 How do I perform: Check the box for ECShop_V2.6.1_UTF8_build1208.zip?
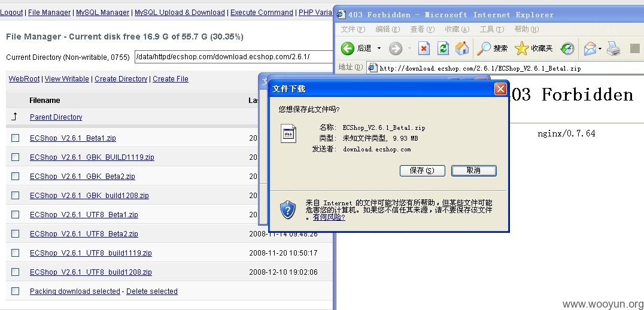(x=15, y=272)
